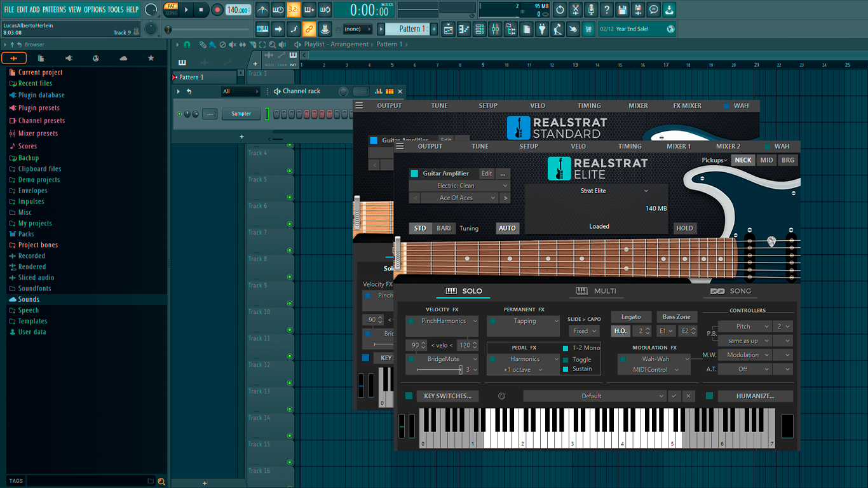Open the Electric: Clean amp dropdown
Viewport: 868px width, 488px height.
coord(459,186)
